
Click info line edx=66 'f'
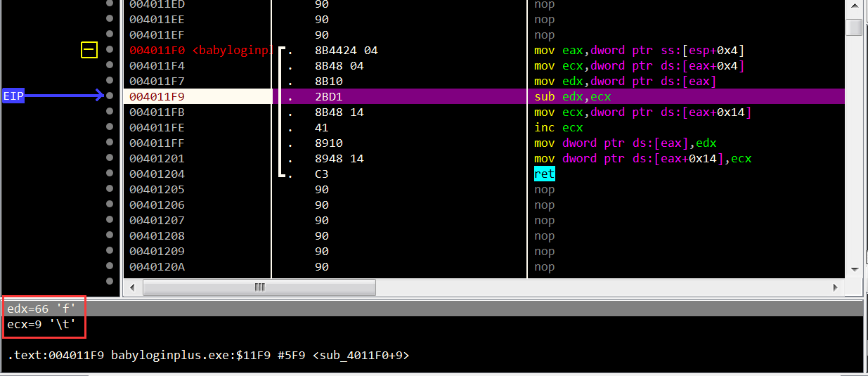(x=41, y=309)
